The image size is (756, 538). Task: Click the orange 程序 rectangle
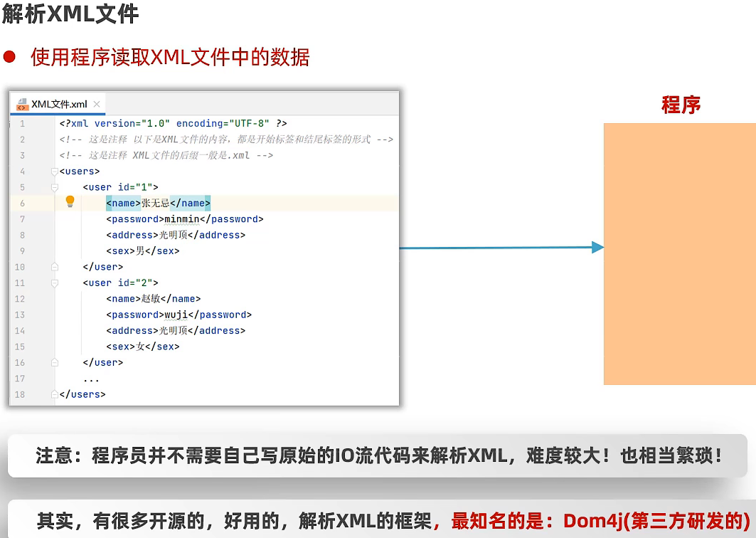click(x=680, y=254)
